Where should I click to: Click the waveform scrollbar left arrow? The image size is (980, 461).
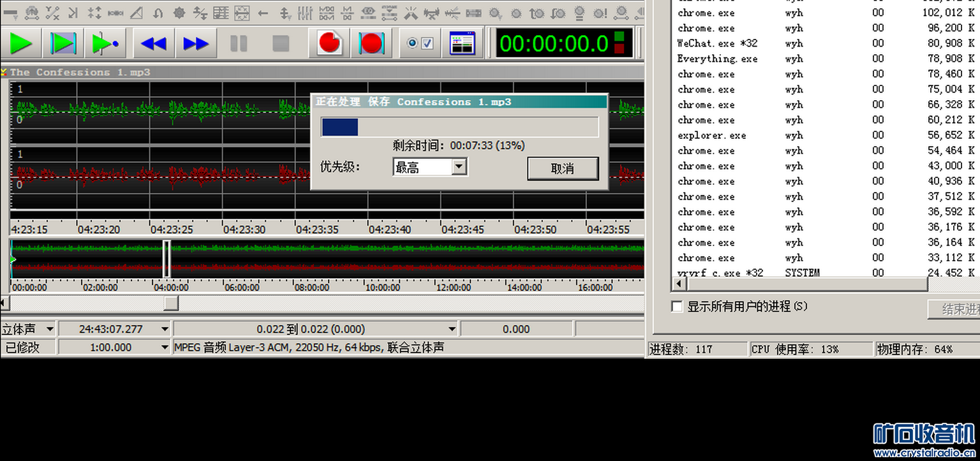point(4,304)
